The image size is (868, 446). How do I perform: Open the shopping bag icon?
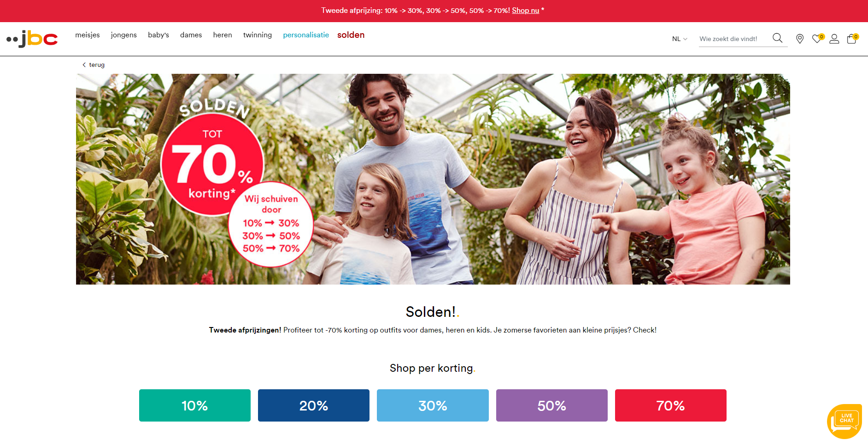(x=852, y=39)
